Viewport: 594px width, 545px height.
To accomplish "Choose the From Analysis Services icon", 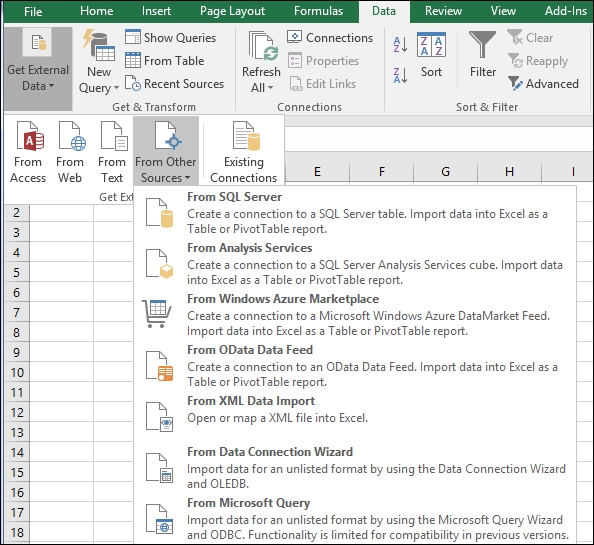I will click(159, 264).
